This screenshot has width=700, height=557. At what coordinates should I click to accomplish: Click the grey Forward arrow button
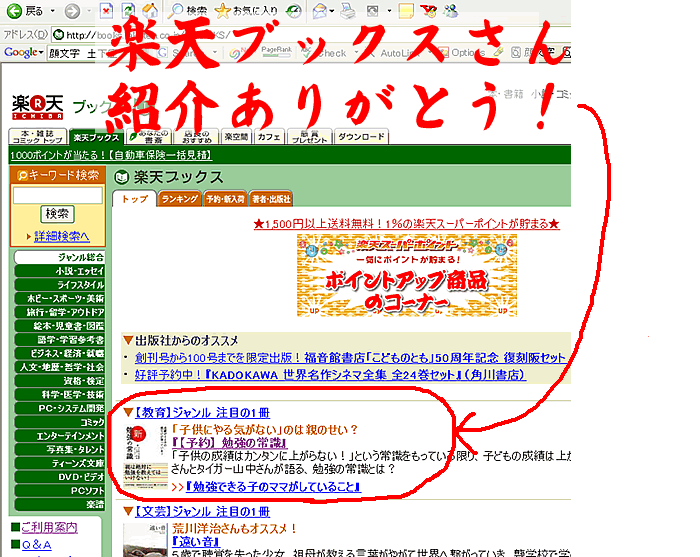(x=72, y=11)
